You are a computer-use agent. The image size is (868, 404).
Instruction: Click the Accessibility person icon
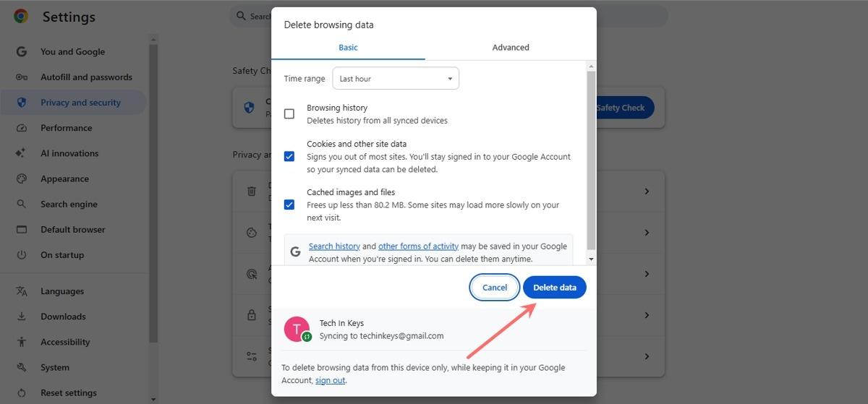click(22, 342)
